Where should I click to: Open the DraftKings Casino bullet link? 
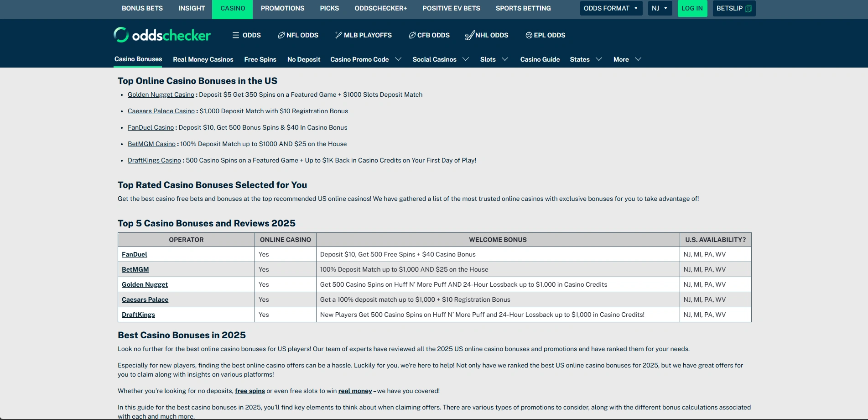coord(154,160)
